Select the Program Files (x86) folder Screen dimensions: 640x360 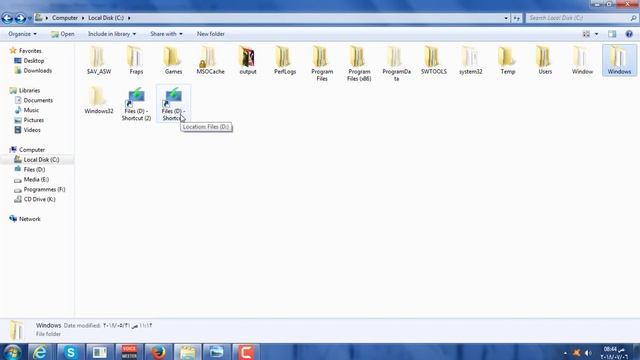(x=359, y=64)
